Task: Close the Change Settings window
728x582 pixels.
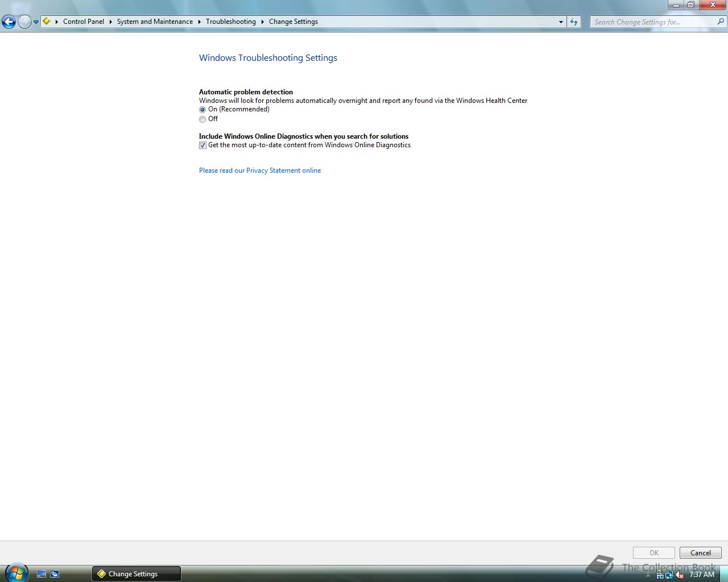Action: click(712, 5)
